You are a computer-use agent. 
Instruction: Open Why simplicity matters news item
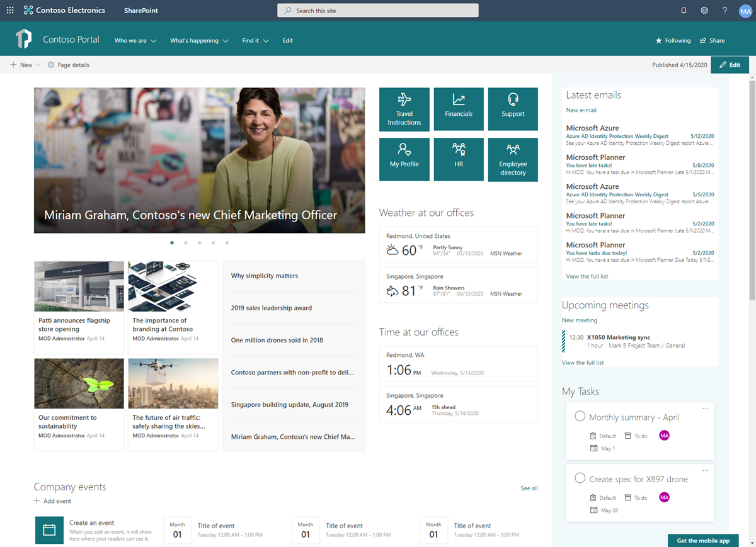click(265, 276)
